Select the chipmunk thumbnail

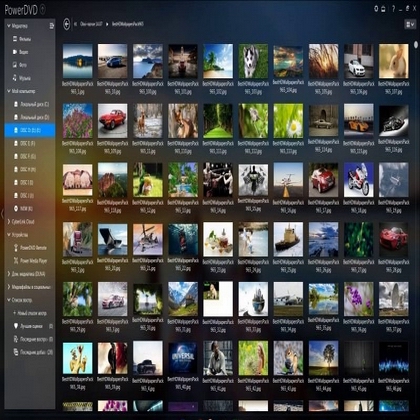tap(288, 358)
